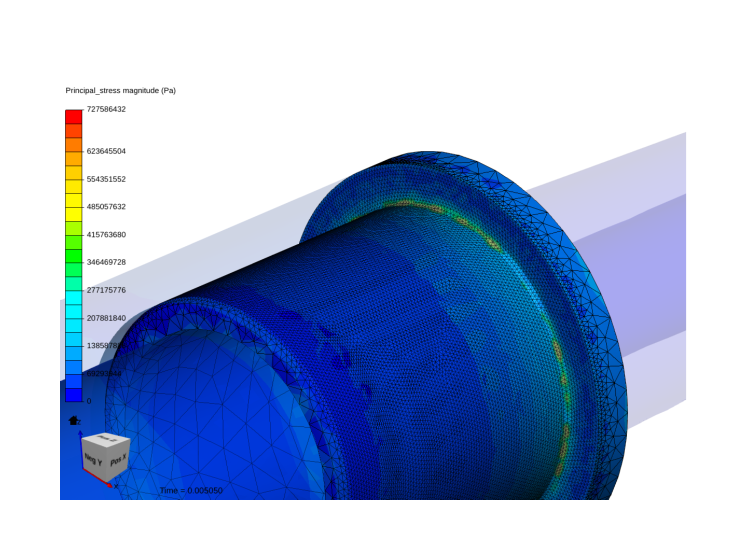Click the legend value 415763680
The height and width of the screenshot is (560, 747).
click(x=106, y=234)
